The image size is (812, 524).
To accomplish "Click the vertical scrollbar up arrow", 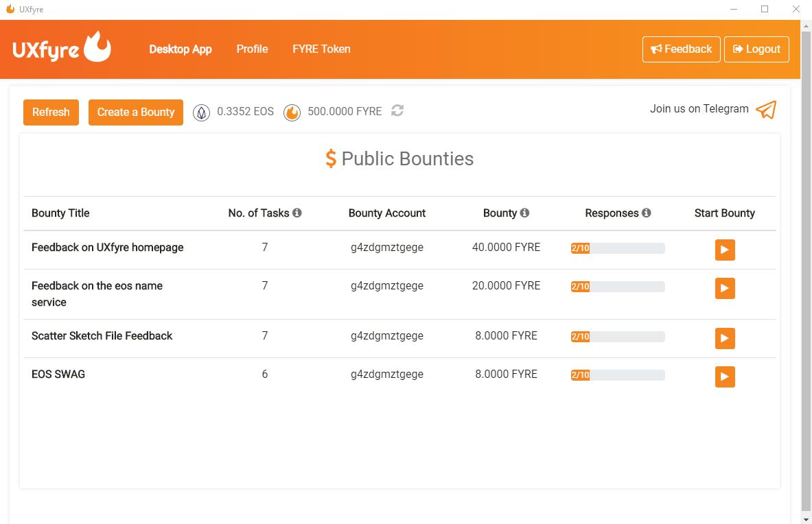I will pyautogui.click(x=807, y=25).
